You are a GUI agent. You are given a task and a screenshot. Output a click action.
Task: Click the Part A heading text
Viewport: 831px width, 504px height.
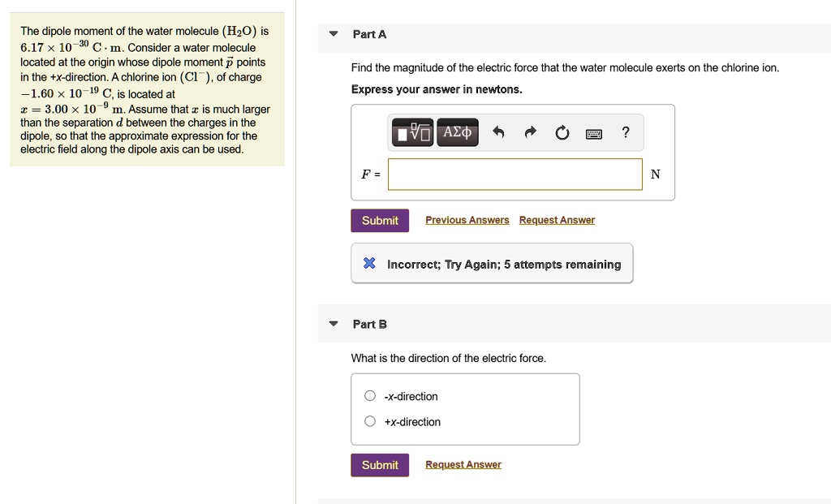pos(369,34)
